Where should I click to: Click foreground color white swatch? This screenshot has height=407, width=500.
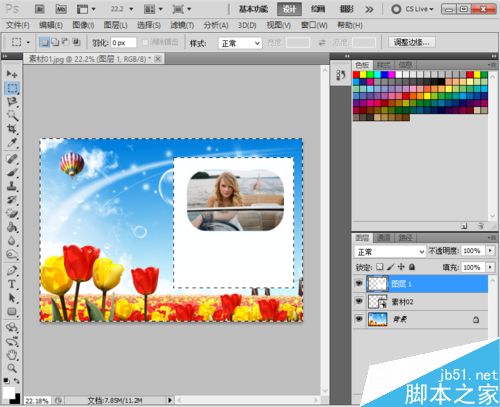(9, 392)
